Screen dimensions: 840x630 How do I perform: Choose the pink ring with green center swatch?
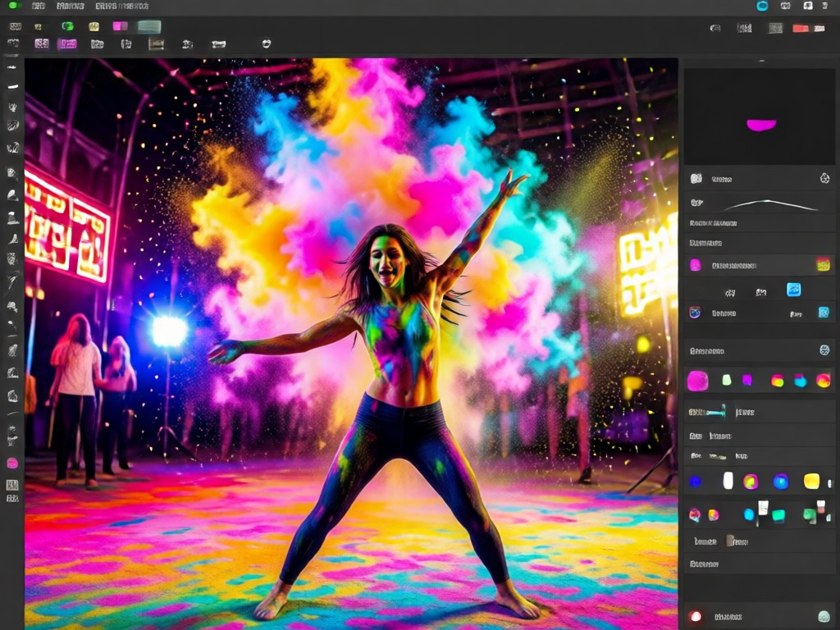(x=751, y=482)
